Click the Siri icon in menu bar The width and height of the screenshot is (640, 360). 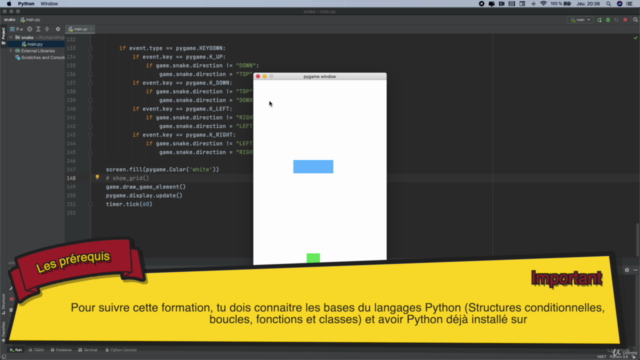point(619,4)
